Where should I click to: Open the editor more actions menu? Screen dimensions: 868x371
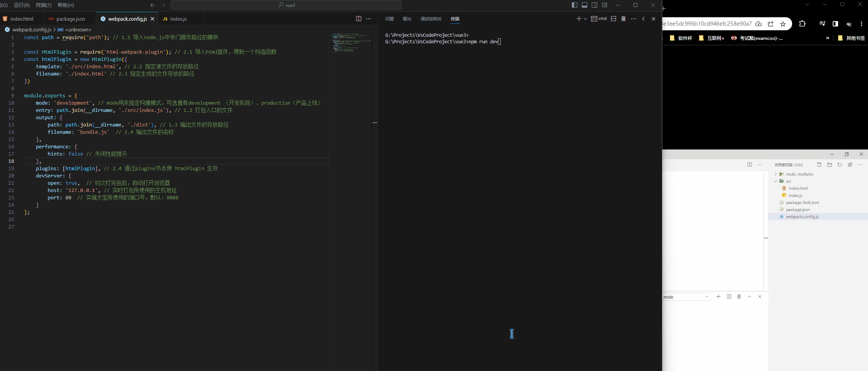point(368,19)
